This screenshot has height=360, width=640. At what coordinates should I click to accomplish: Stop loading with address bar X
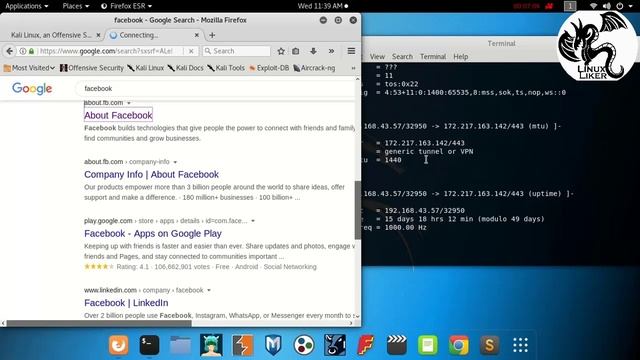click(191, 51)
